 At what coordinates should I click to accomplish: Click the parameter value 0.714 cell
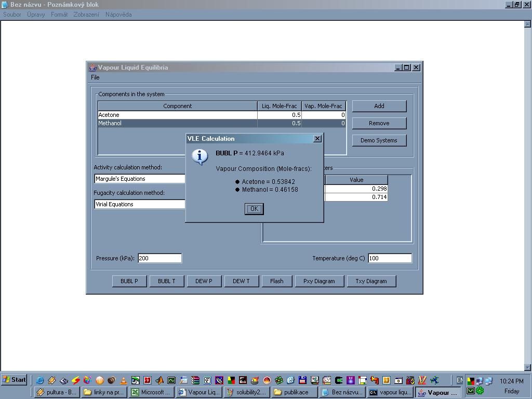(x=356, y=197)
